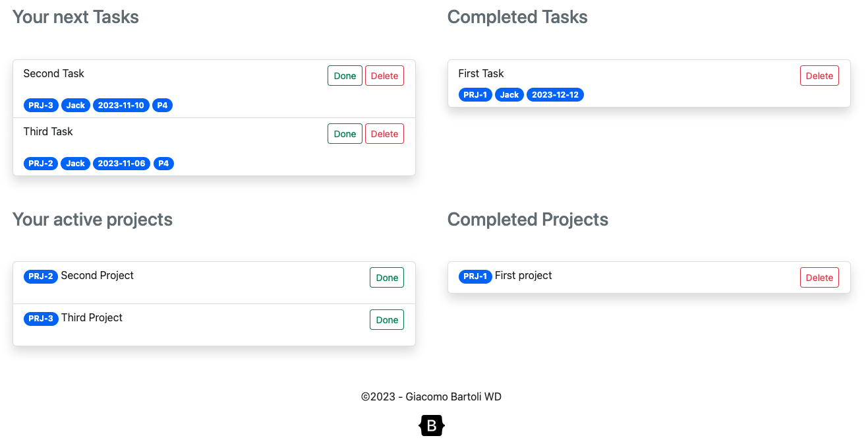Mark Second Task as Done
This screenshot has height=442, width=868.
pos(345,76)
